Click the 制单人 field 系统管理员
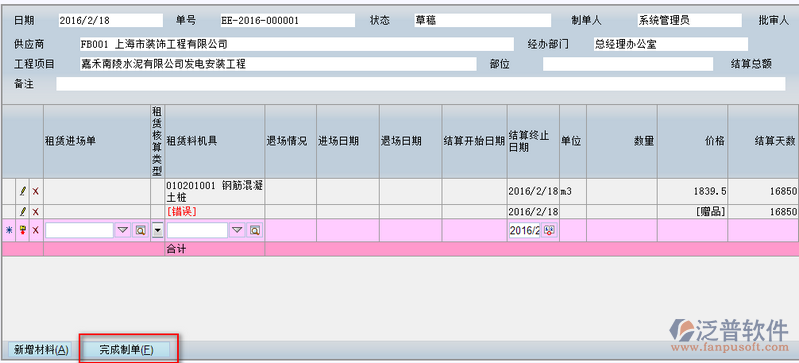Image resolution: width=799 pixels, height=363 pixels. tap(689, 20)
